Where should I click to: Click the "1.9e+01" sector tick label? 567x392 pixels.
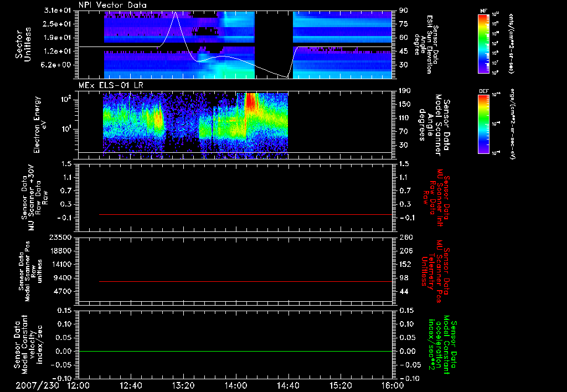59,38
